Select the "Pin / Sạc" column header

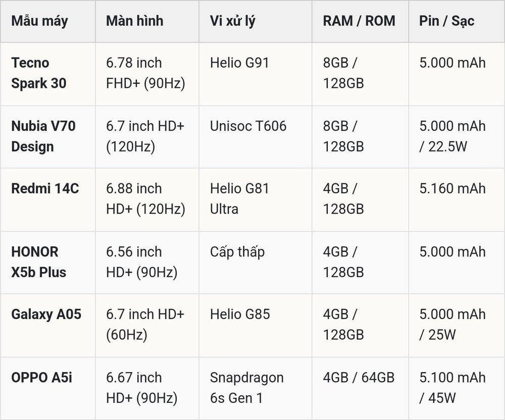point(447,21)
